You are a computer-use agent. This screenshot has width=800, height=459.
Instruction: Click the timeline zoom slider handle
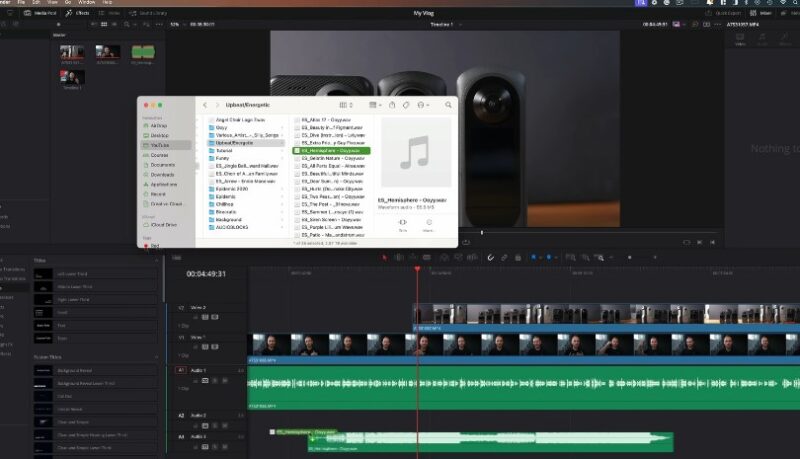pos(630,258)
